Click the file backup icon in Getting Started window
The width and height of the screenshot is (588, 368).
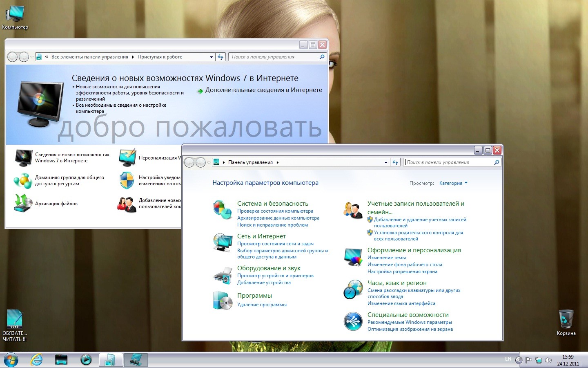tap(23, 203)
